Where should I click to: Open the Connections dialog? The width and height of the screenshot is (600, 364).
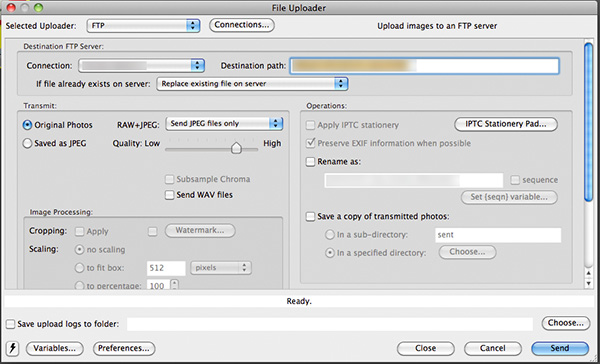(241, 25)
